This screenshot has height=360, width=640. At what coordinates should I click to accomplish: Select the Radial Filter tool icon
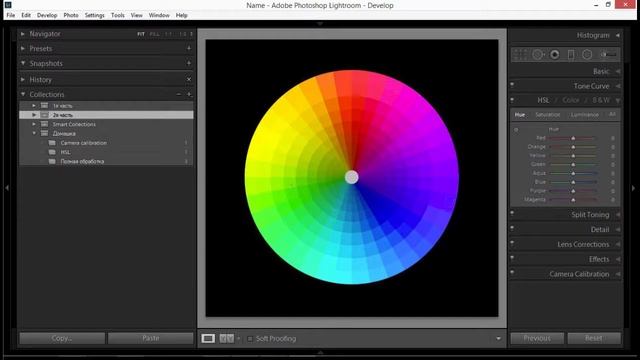tap(587, 54)
